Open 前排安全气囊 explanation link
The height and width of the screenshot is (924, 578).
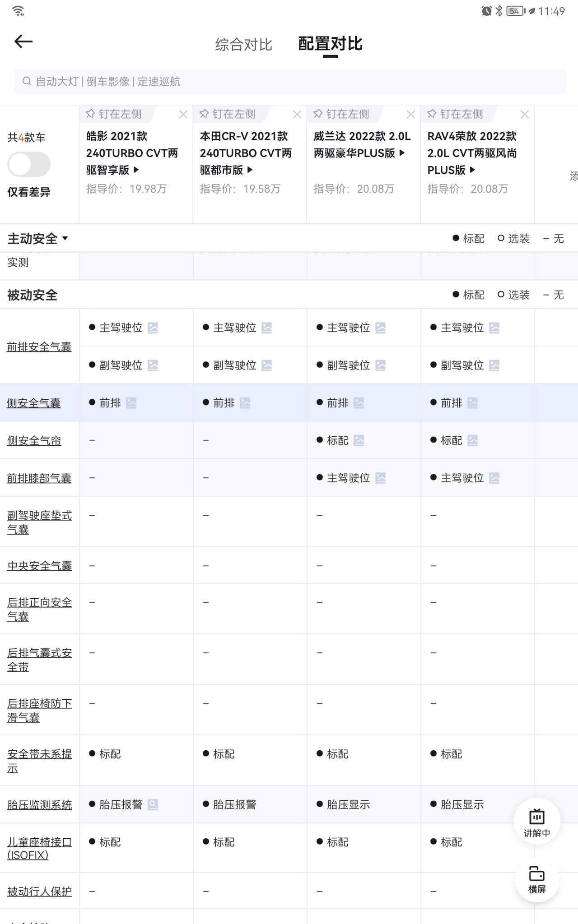click(x=39, y=347)
